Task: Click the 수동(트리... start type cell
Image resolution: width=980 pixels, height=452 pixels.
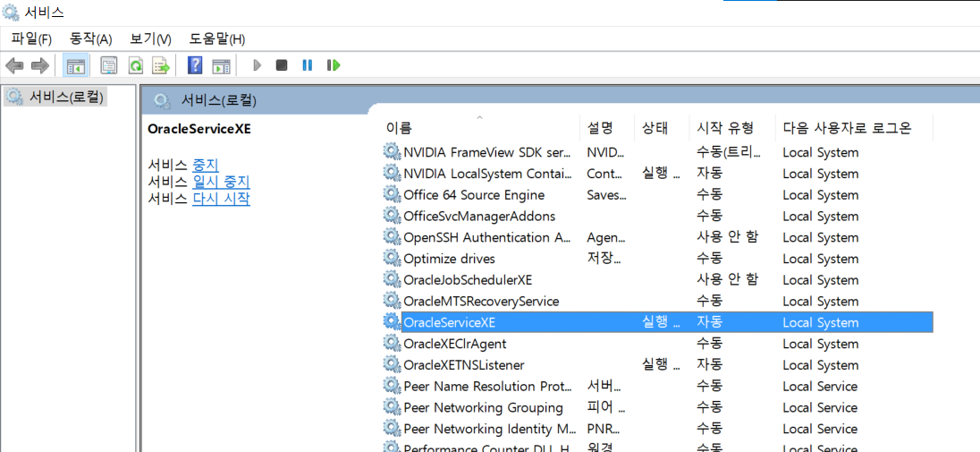Action: 729,152
